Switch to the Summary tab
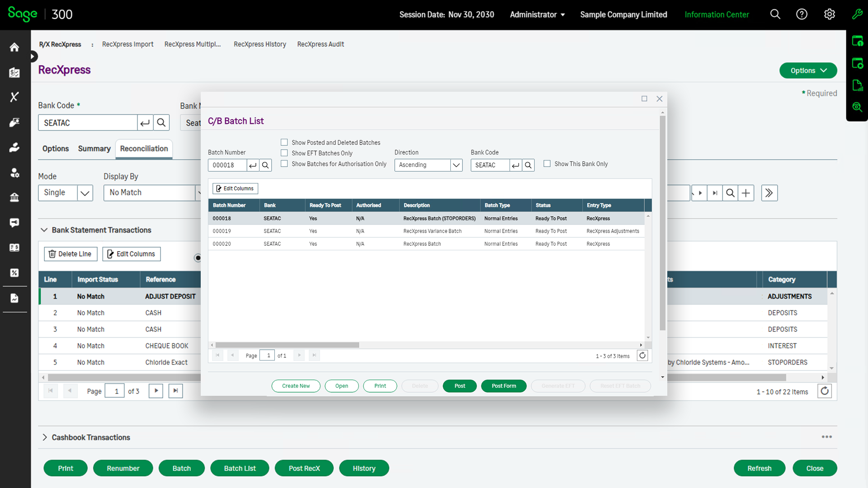The height and width of the screenshot is (488, 868). [94, 149]
